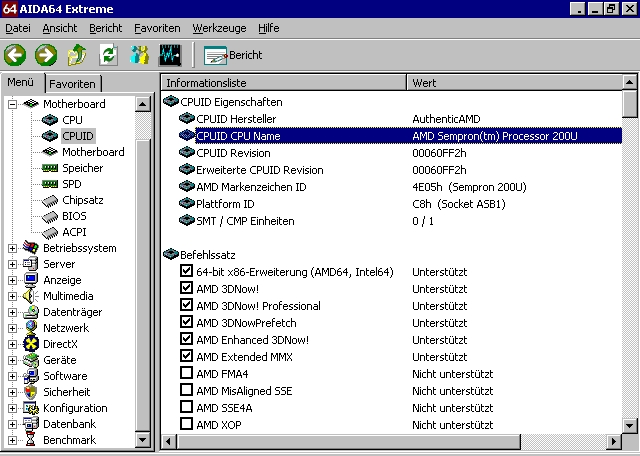Open the system monitor graph icon

click(170, 55)
